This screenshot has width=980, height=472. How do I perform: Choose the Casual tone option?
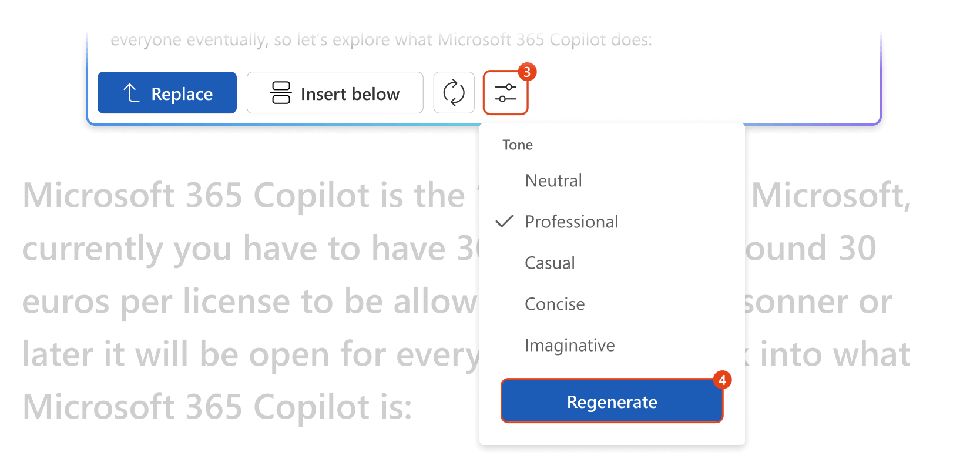point(549,263)
